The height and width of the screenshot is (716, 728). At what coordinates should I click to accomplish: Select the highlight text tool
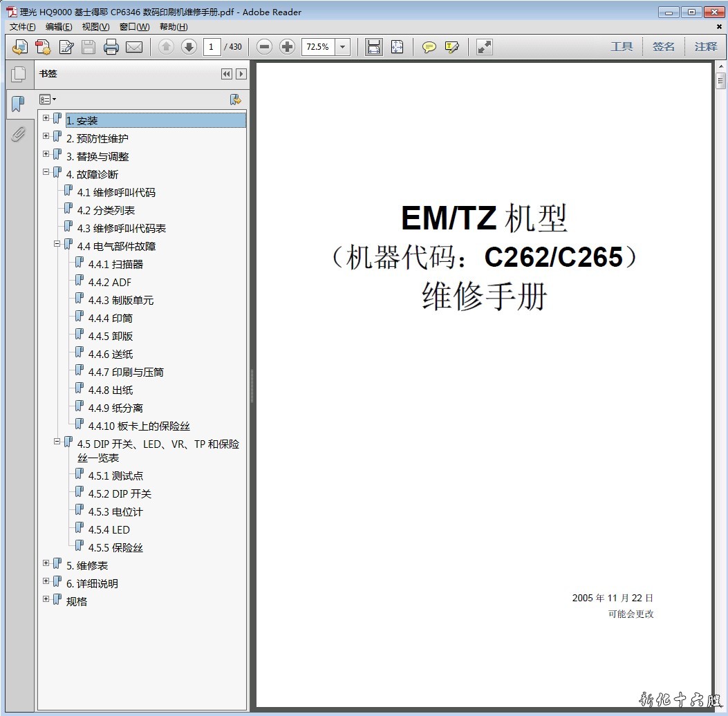click(452, 47)
